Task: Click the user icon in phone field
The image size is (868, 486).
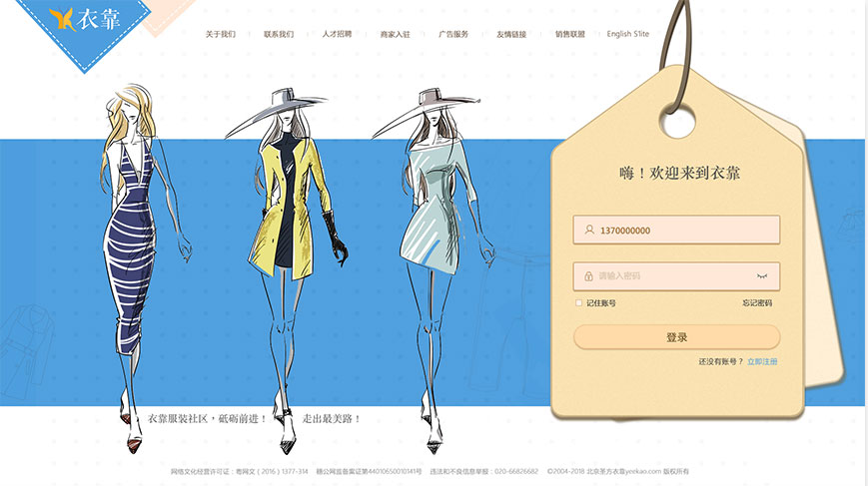Action: [x=589, y=231]
